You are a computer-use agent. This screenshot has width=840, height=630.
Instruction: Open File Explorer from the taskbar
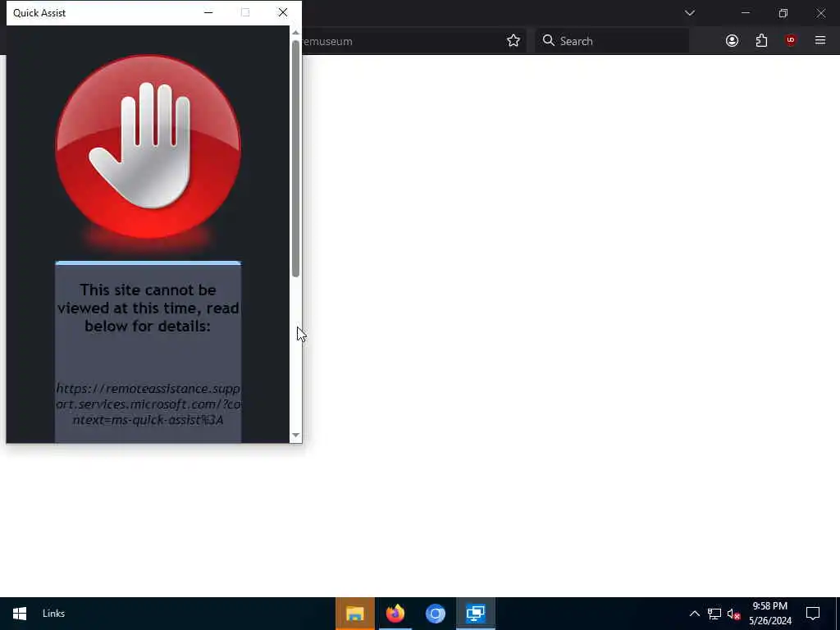coord(354,614)
